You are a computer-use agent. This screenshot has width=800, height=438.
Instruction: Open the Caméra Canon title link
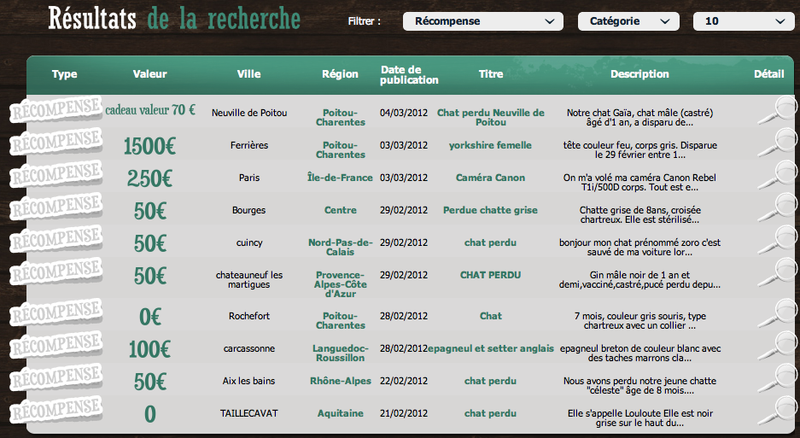click(490, 178)
